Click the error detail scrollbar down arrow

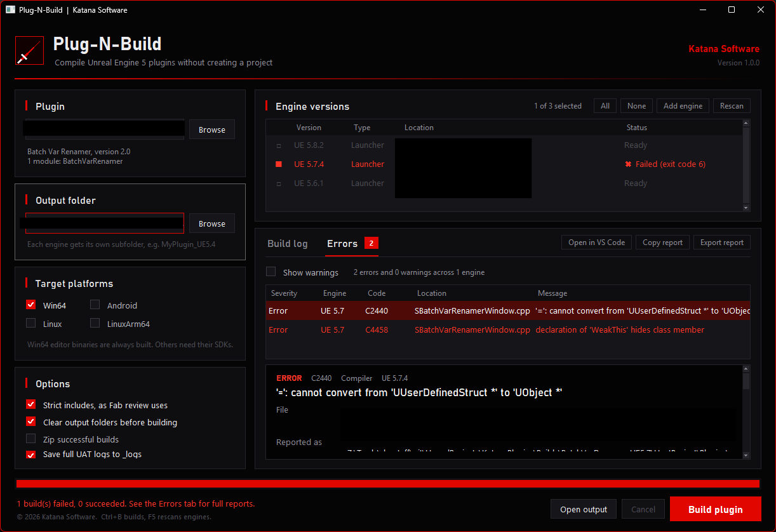(746, 455)
